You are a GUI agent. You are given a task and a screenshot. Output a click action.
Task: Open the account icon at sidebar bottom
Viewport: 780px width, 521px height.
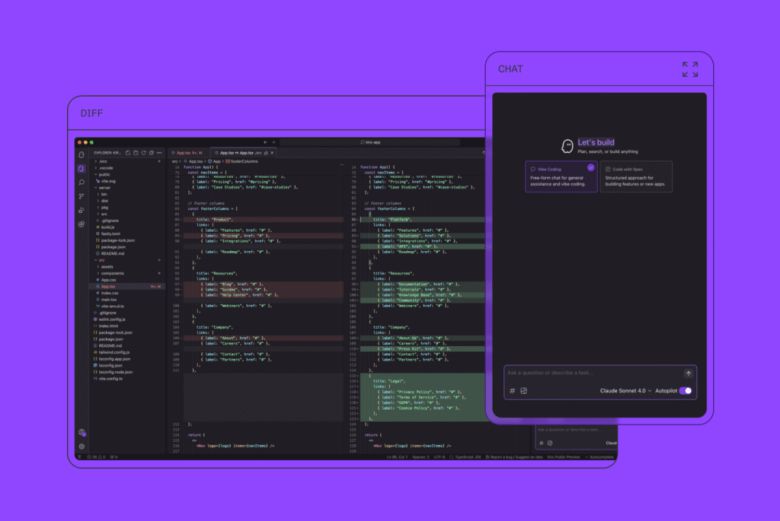(82, 432)
